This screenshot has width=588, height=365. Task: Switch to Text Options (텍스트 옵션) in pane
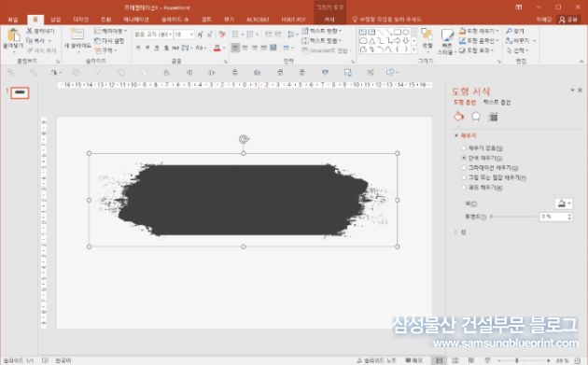click(x=497, y=102)
